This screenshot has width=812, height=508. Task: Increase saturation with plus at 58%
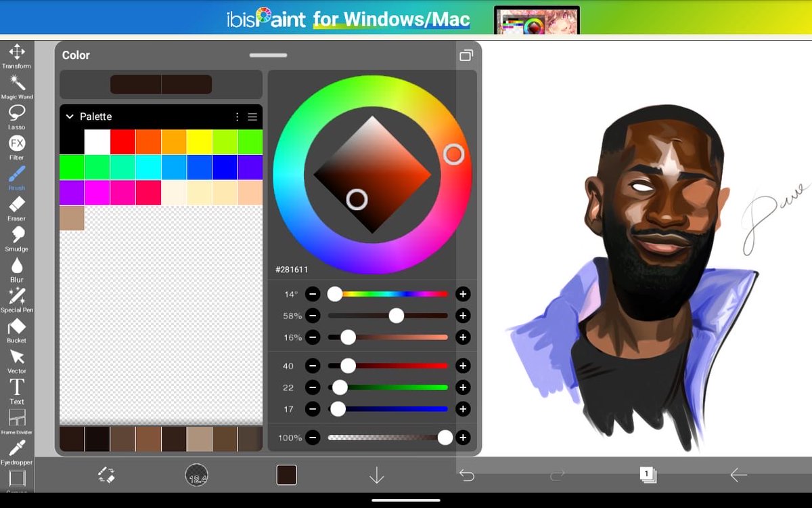pyautogui.click(x=463, y=316)
